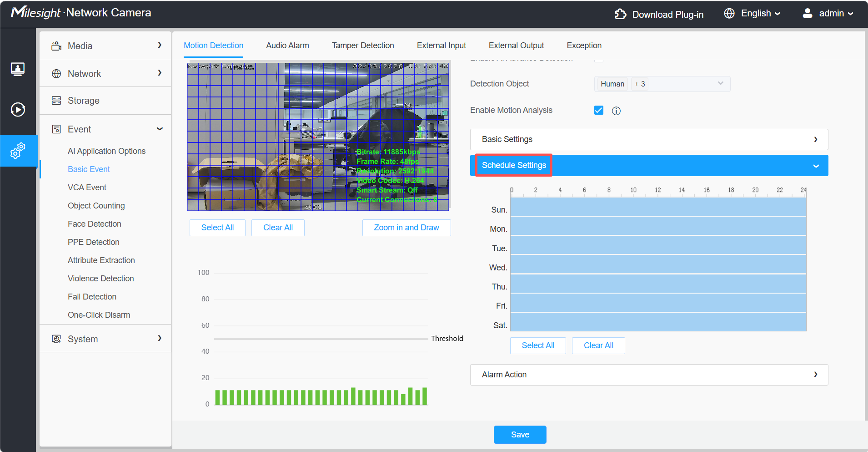Click the Download Plug-in icon

point(620,14)
